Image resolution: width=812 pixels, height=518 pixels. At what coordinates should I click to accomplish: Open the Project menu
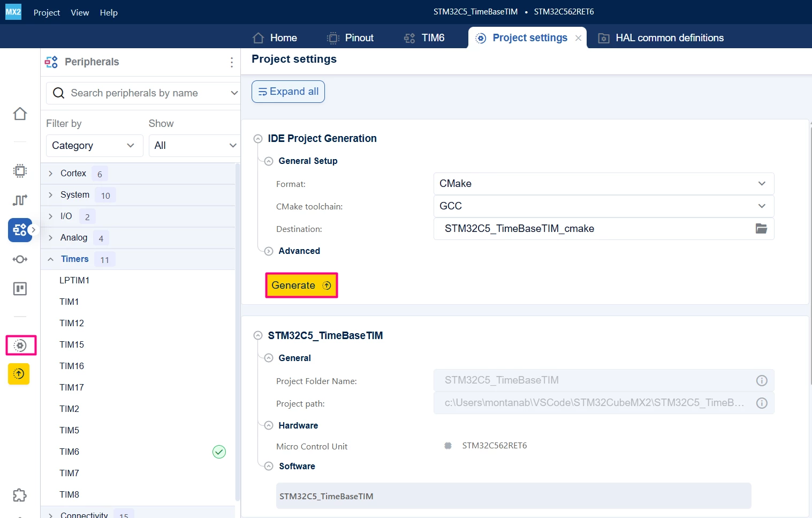(47, 12)
